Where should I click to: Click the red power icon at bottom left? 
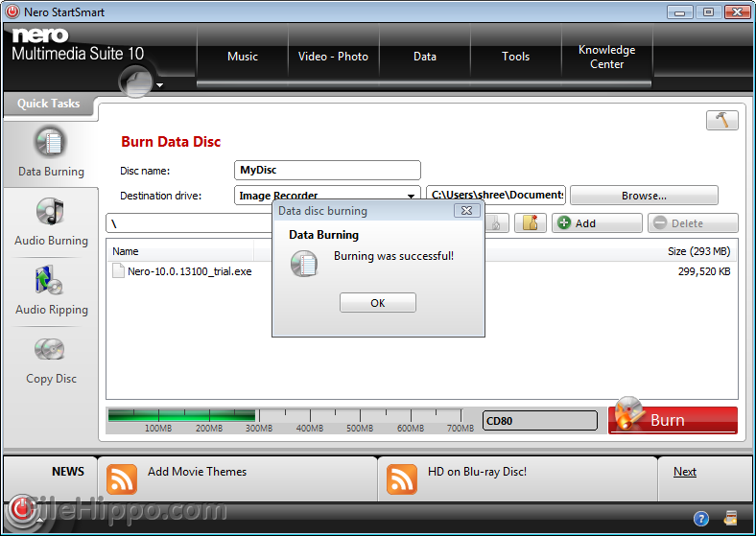(x=20, y=509)
